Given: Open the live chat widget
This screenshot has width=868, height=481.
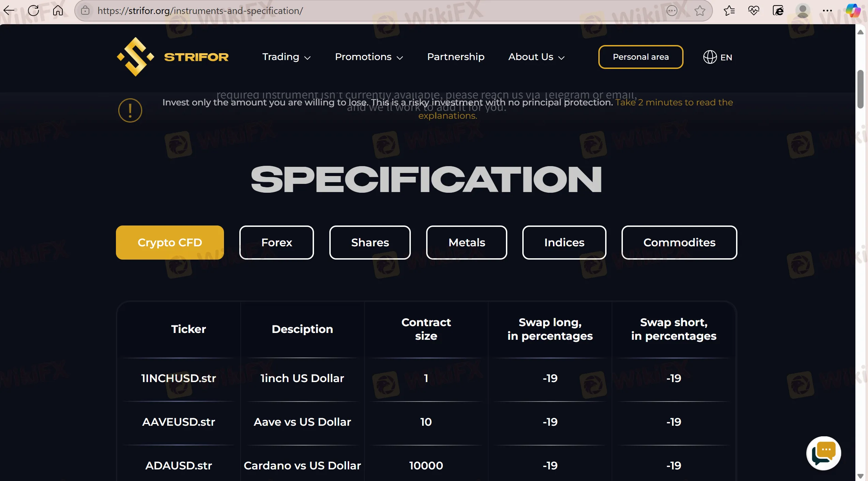Looking at the screenshot, I should click(823, 453).
